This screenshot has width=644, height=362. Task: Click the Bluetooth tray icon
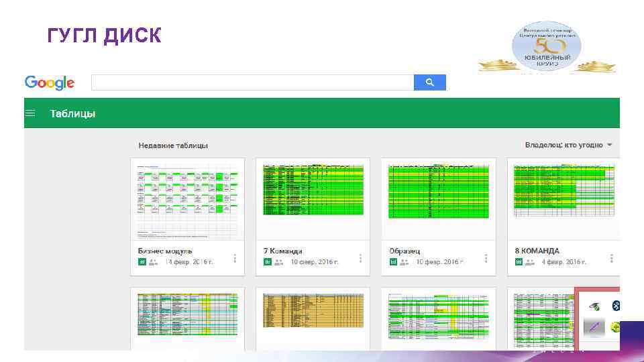click(x=616, y=306)
